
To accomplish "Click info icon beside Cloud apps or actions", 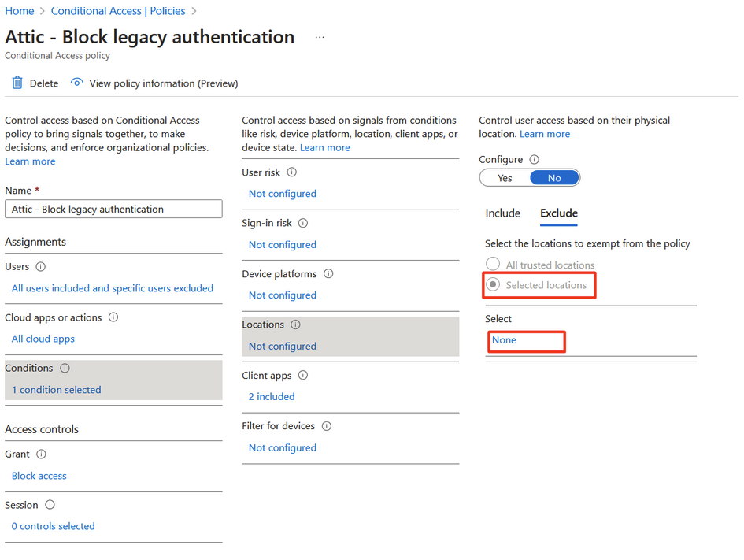I will [x=113, y=317].
